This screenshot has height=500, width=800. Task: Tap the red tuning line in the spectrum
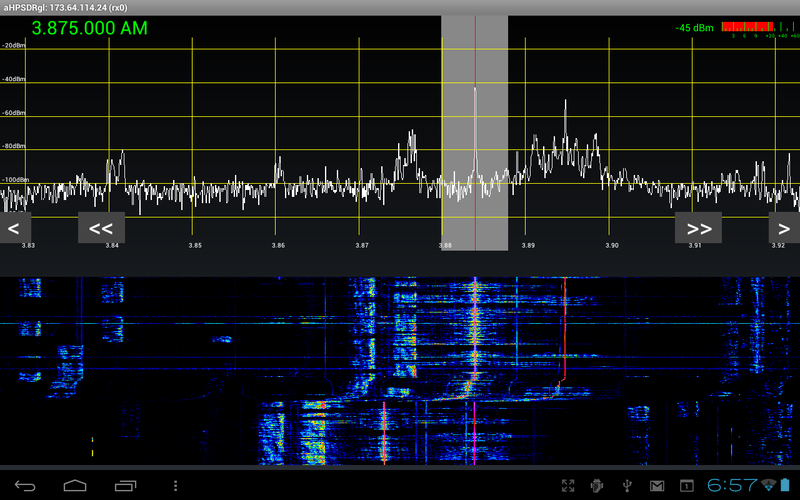coord(476,133)
